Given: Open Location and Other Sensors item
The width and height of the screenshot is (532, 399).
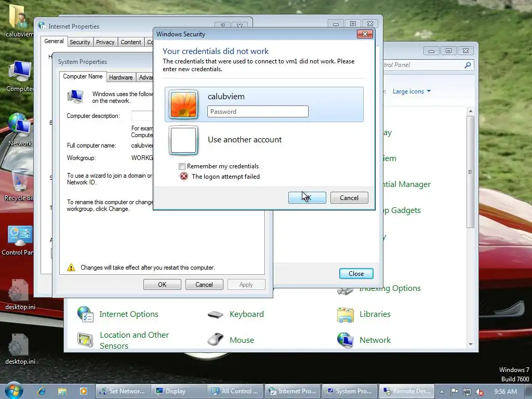Looking at the screenshot, I should pos(134,340).
